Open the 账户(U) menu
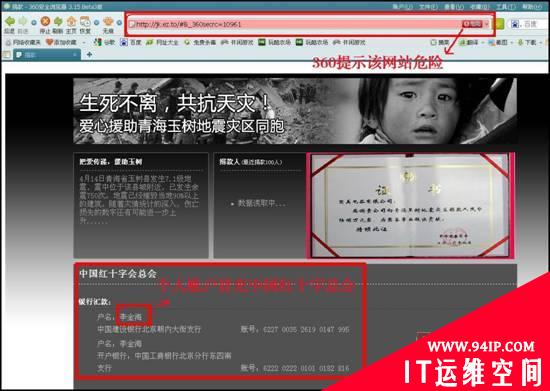Image resolution: width=550 pixels, height=391 pixels. [x=402, y=6]
